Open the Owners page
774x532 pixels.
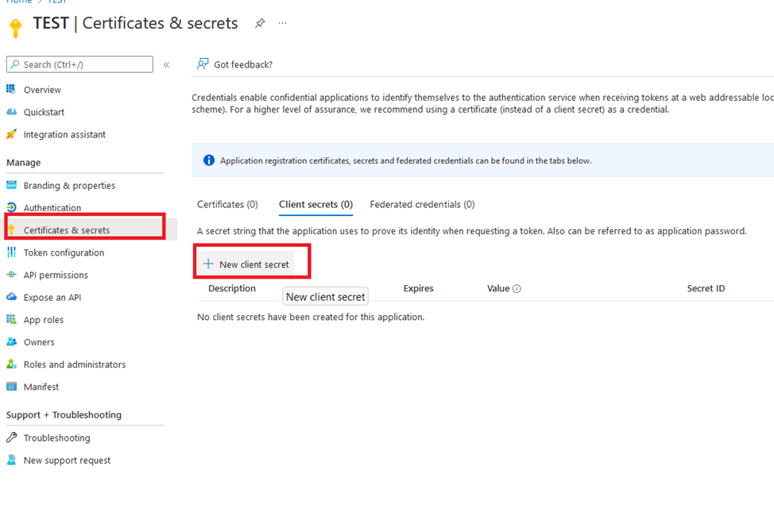click(x=39, y=342)
